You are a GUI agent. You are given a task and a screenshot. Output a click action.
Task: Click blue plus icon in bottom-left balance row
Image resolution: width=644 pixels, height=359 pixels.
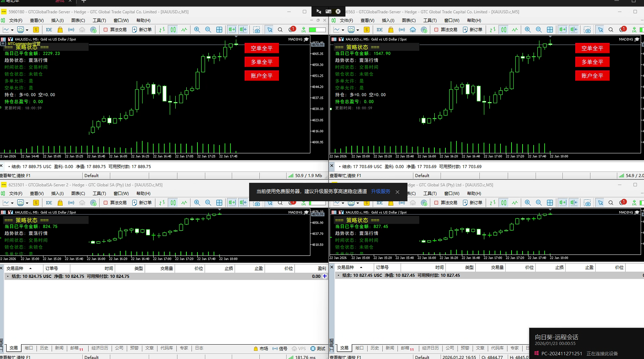click(x=325, y=276)
